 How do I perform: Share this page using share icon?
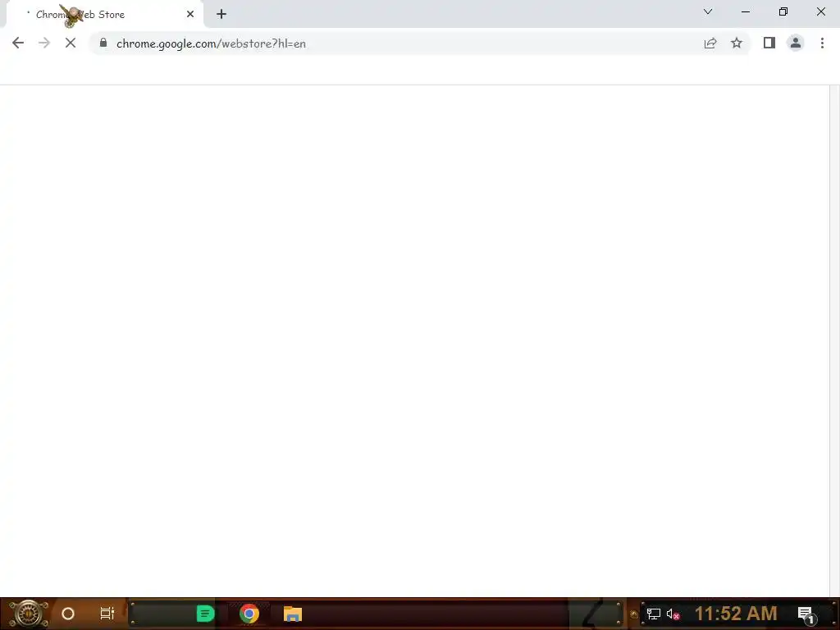point(710,43)
